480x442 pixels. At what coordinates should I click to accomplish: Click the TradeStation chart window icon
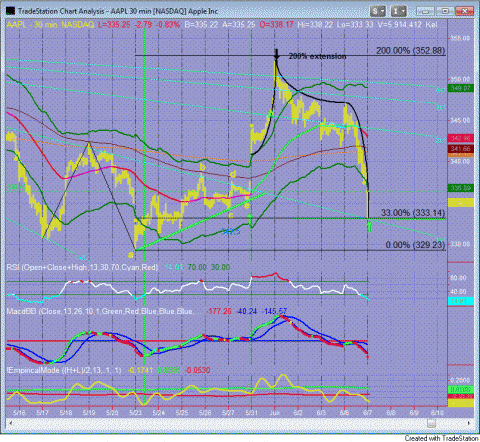coord(11,11)
